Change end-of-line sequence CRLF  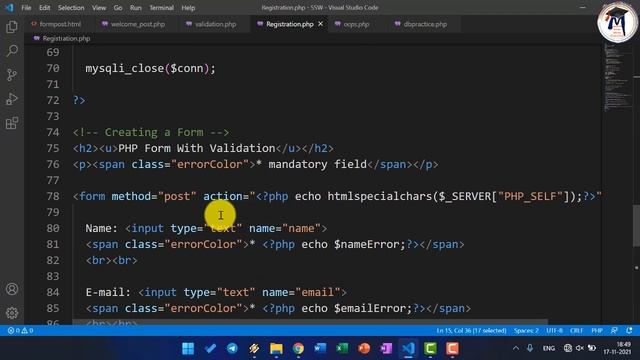pyautogui.click(x=576, y=331)
